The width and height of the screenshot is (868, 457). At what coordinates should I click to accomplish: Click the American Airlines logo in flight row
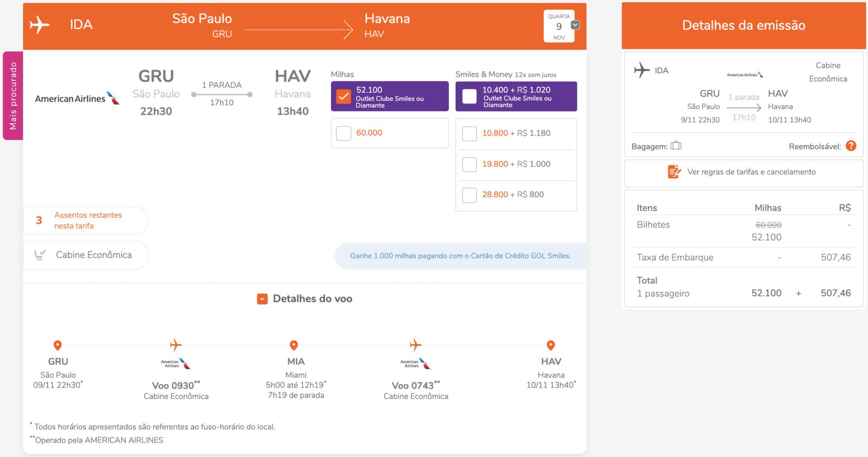pos(77,98)
